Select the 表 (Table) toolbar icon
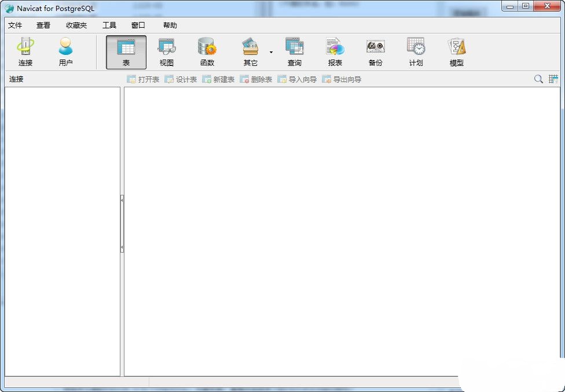This screenshot has height=392, width=565. 126,52
